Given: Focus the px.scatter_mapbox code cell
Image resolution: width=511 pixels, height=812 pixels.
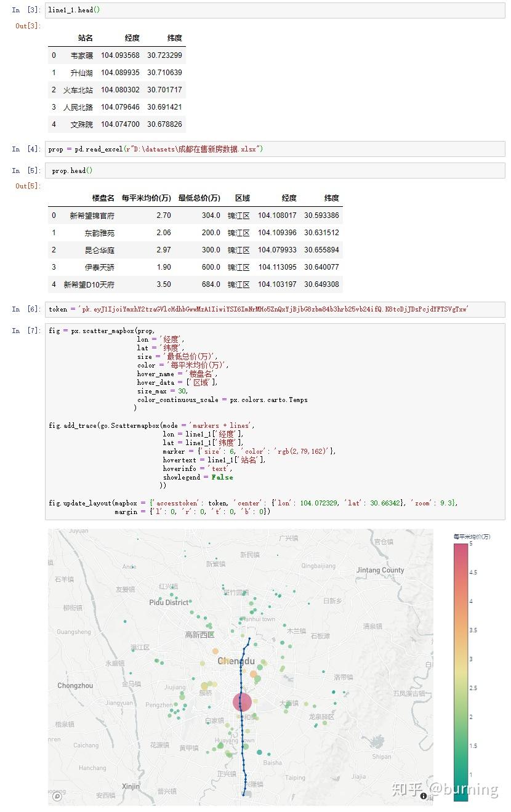Looking at the screenshot, I should tap(275, 422).
